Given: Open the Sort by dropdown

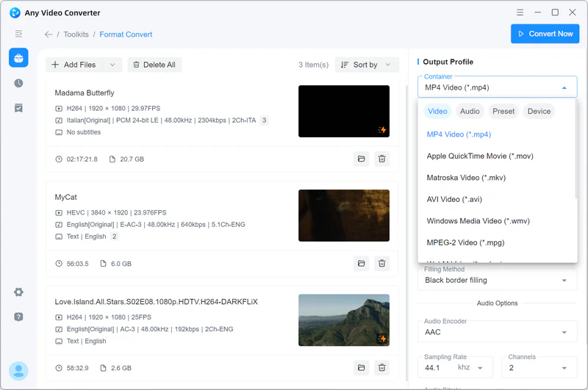Looking at the screenshot, I should pos(367,65).
